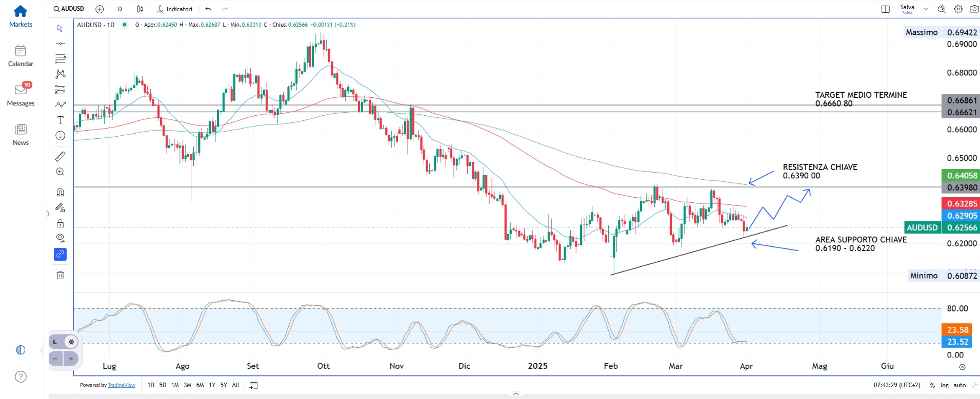The height and width of the screenshot is (399, 980).
Task: Follow the TradingView link
Action: (x=122, y=385)
